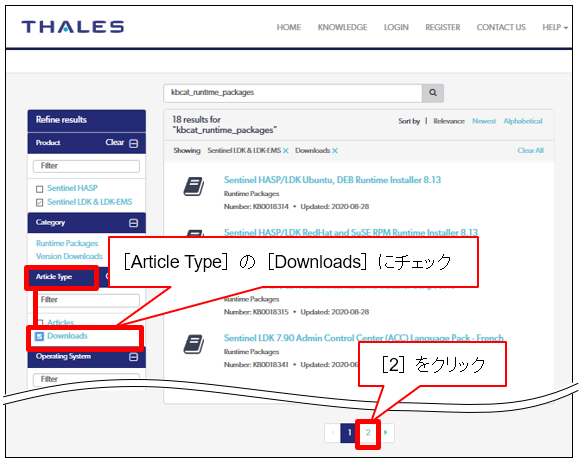The image size is (580, 462).
Task: Open CONTACT US page
Action: click(x=501, y=27)
